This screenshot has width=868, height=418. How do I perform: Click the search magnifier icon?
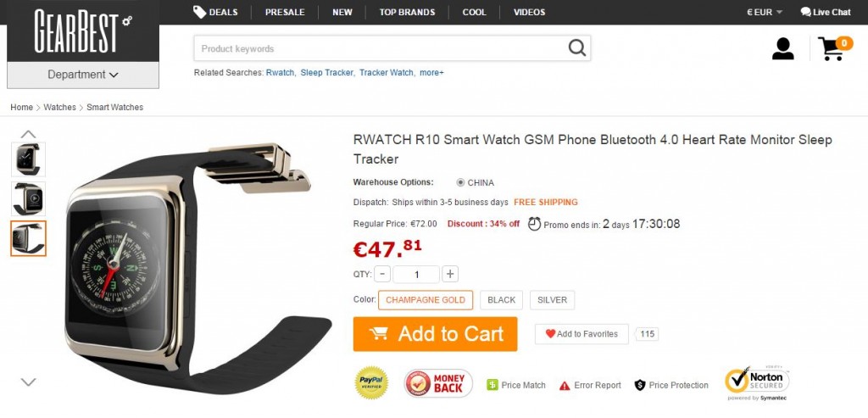point(576,48)
